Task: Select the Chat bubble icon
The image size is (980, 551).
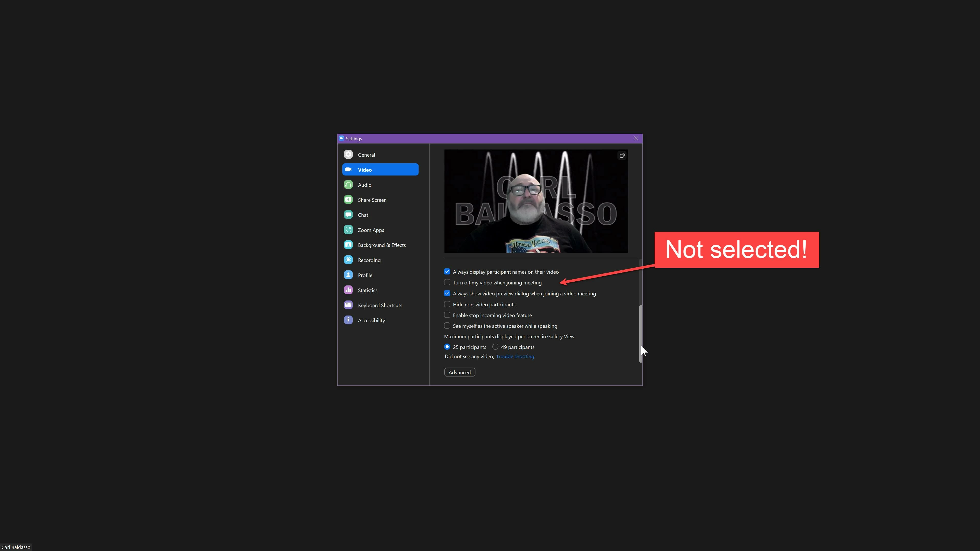Action: [x=348, y=215]
